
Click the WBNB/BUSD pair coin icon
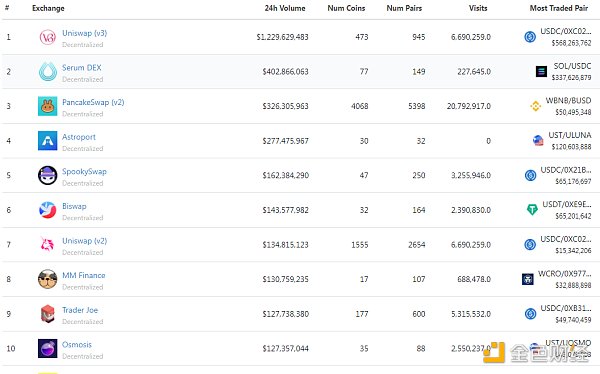point(536,106)
